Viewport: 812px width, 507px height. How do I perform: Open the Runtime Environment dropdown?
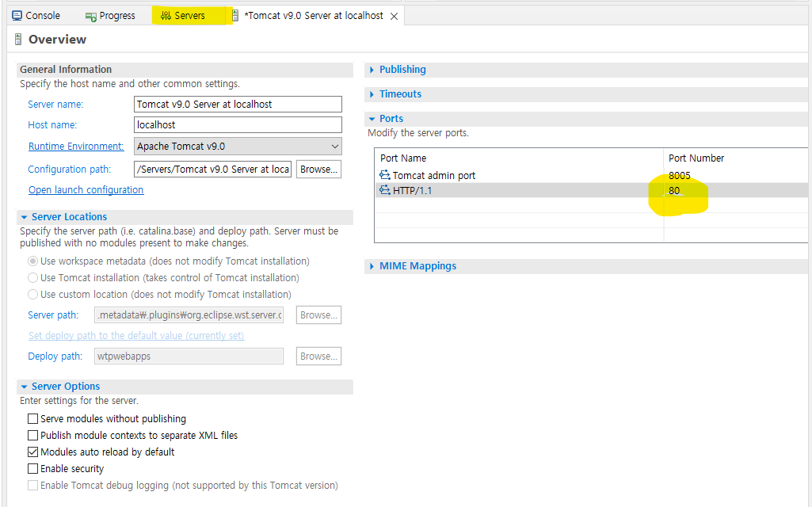click(x=238, y=146)
